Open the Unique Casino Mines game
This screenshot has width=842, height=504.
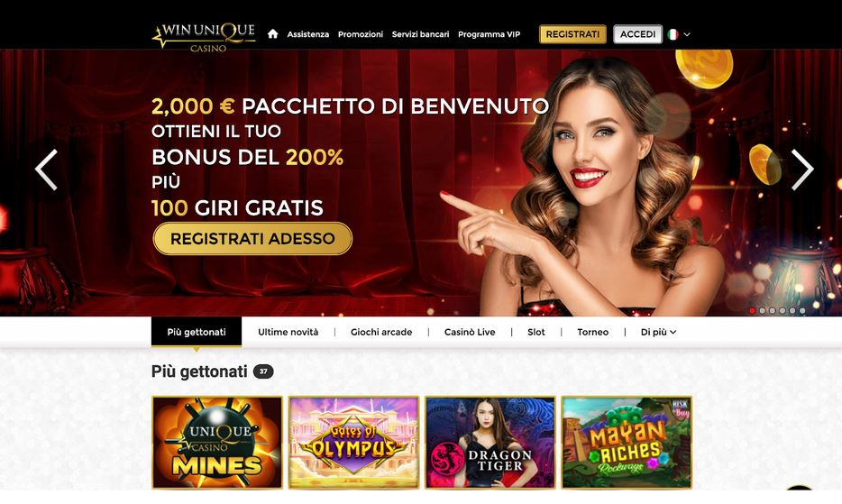[x=217, y=442]
